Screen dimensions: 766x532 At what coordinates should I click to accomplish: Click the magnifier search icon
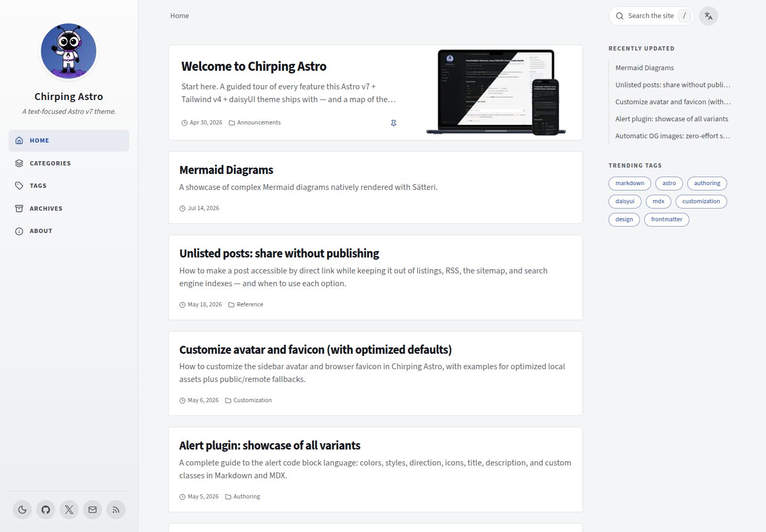click(620, 16)
